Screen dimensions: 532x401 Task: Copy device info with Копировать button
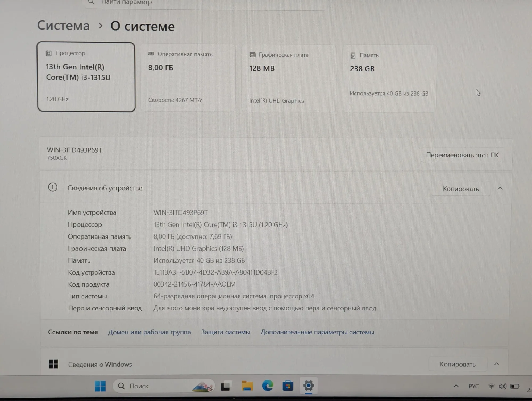(x=461, y=189)
